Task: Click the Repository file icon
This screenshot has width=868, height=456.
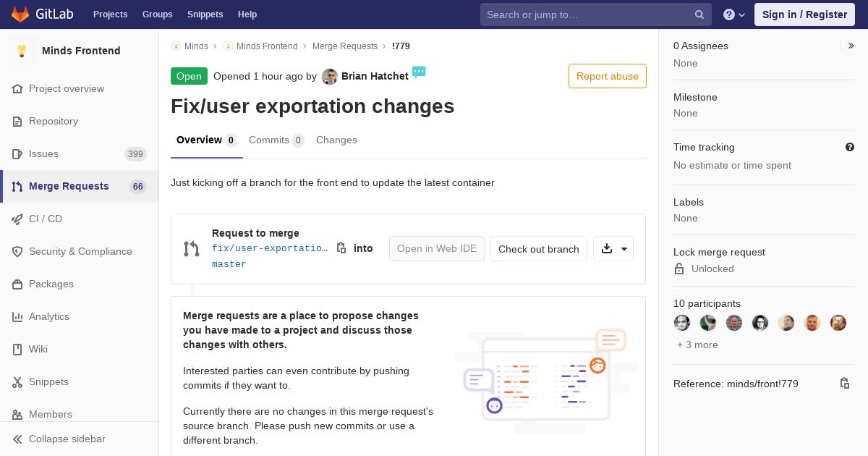Action: coord(17,121)
